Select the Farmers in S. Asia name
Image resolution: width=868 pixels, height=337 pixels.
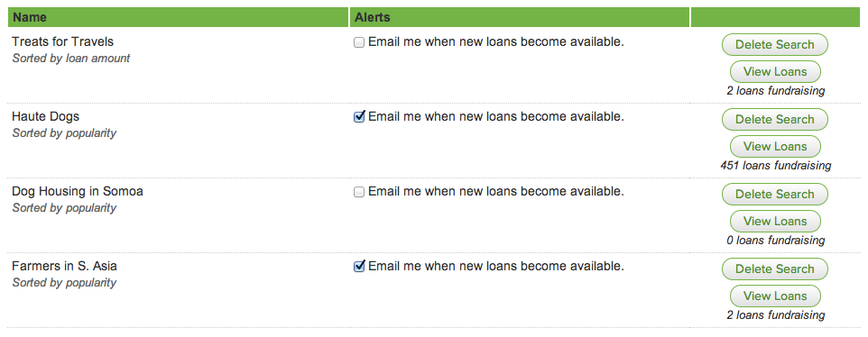[64, 267]
